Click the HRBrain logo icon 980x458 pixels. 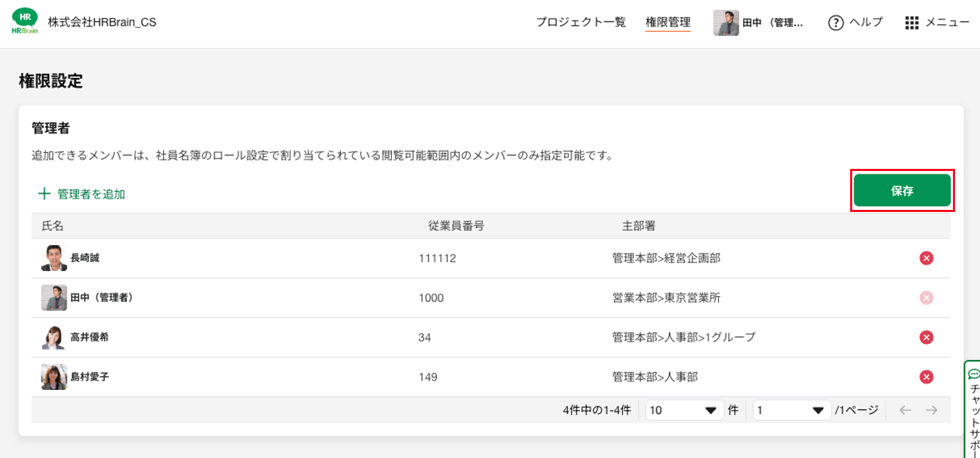(26, 22)
